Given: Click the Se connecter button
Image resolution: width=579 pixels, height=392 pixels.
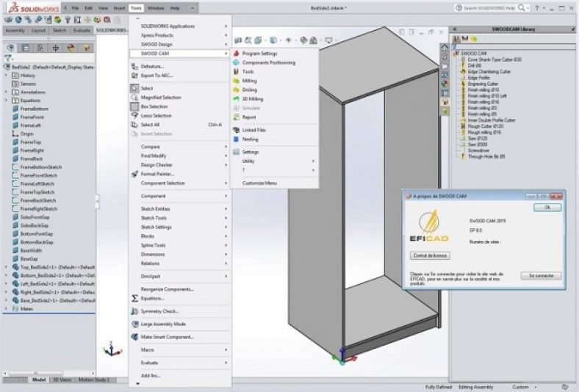Looking at the screenshot, I should 541,276.
